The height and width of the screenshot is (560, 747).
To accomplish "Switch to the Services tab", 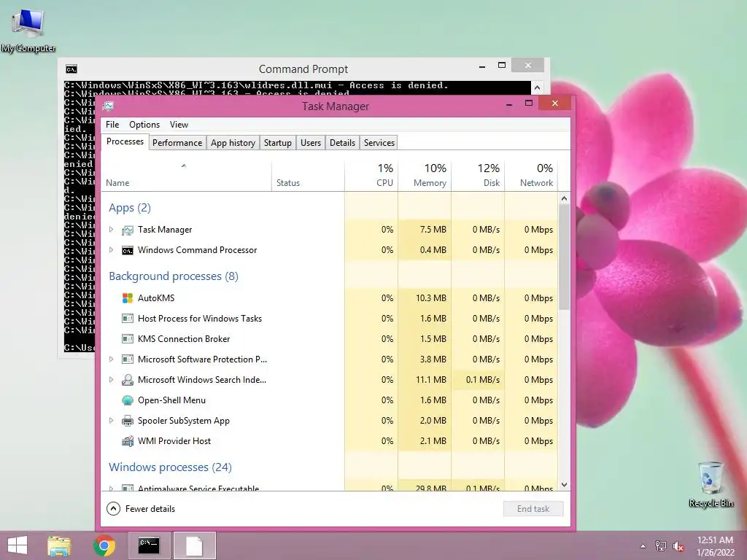I will click(379, 143).
